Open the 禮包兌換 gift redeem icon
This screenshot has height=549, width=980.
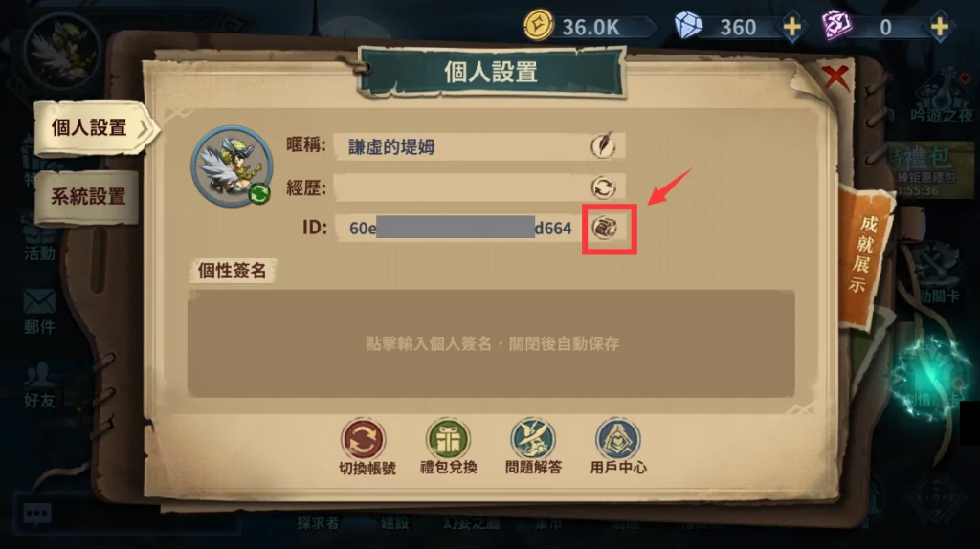(x=448, y=446)
